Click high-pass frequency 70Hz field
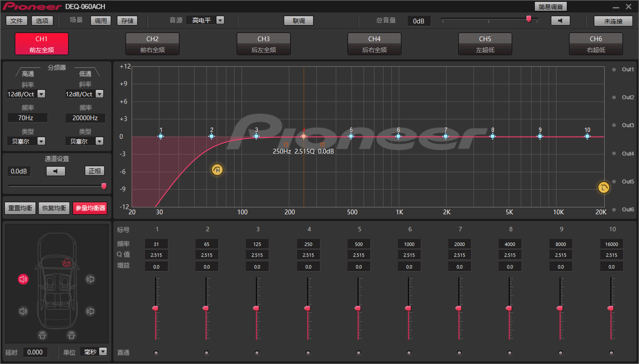This screenshot has width=639, height=364. 27,118
